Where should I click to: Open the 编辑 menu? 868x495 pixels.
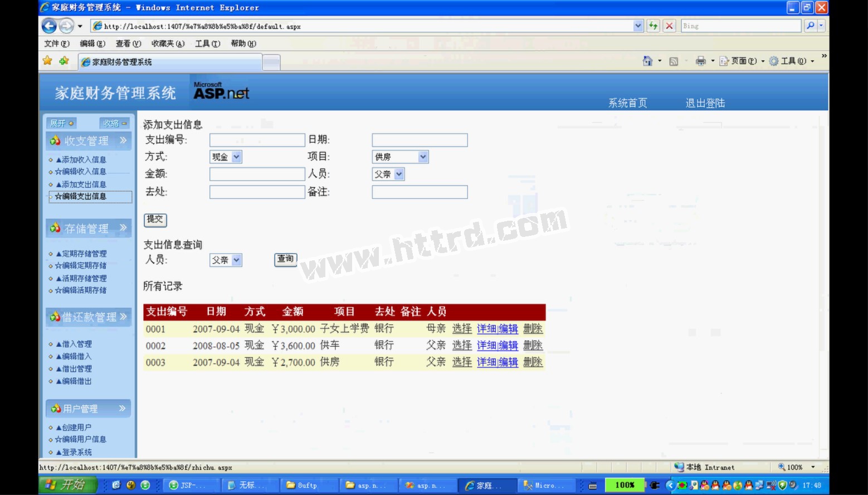click(x=92, y=43)
